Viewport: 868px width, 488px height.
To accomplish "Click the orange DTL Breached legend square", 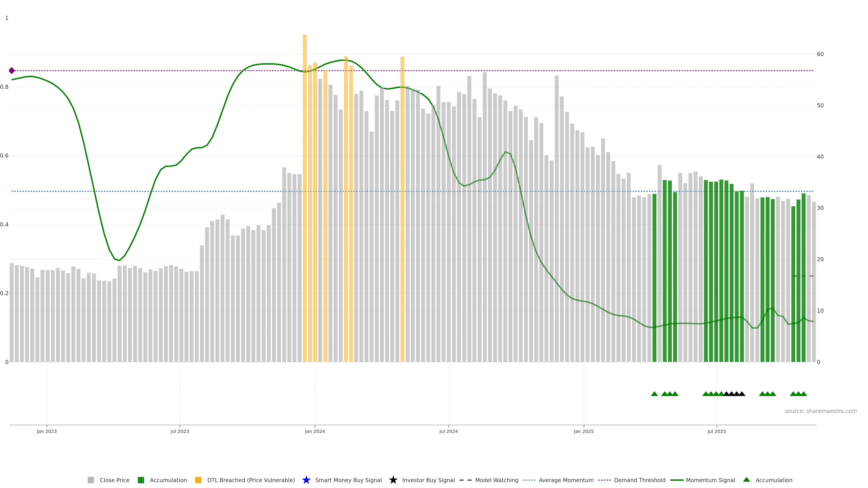I will pos(198,480).
